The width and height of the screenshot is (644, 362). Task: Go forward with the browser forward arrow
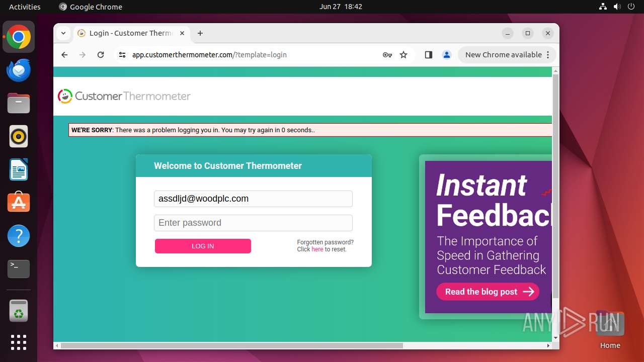[83, 55]
